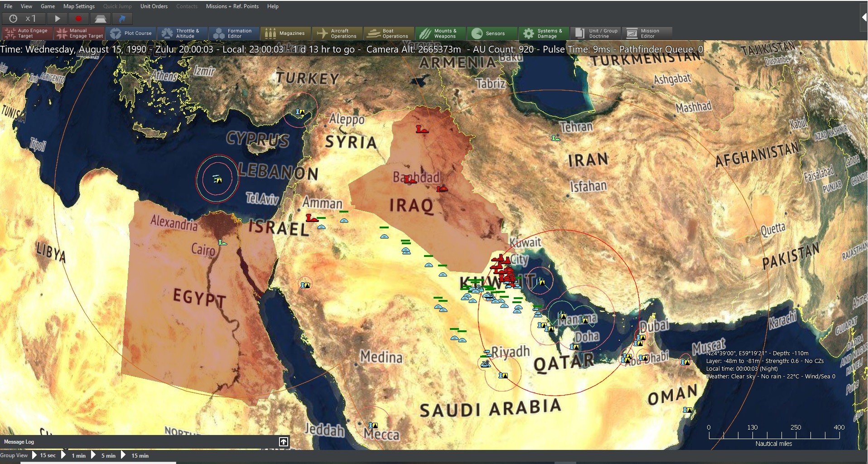Toggle scenario recording with the red record button
This screenshot has width=868, height=464.
click(x=78, y=19)
